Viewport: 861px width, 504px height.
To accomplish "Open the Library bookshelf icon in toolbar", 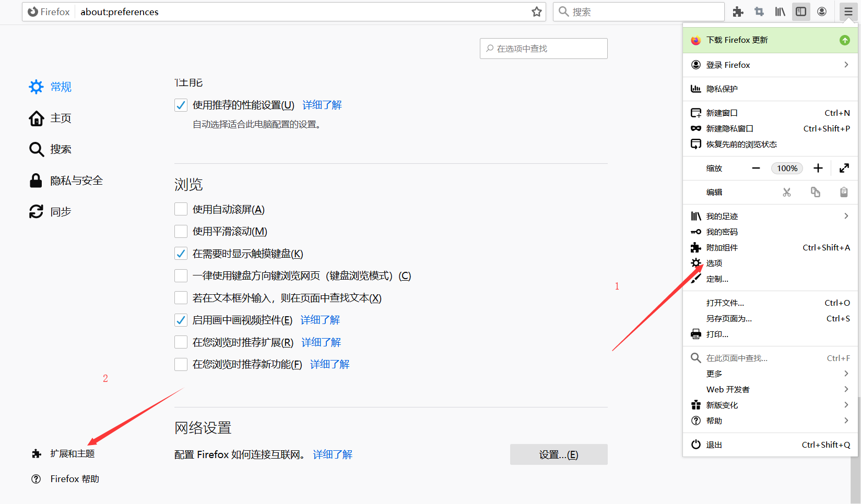I will (780, 11).
